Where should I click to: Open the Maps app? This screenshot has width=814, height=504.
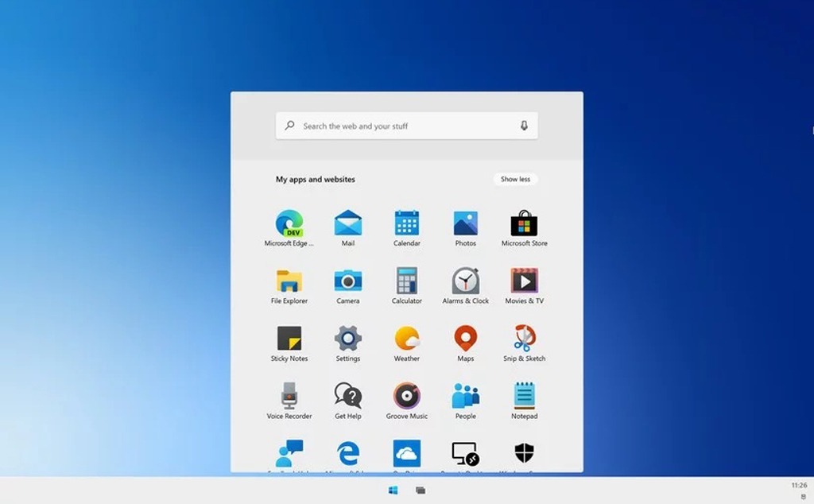[465, 343]
